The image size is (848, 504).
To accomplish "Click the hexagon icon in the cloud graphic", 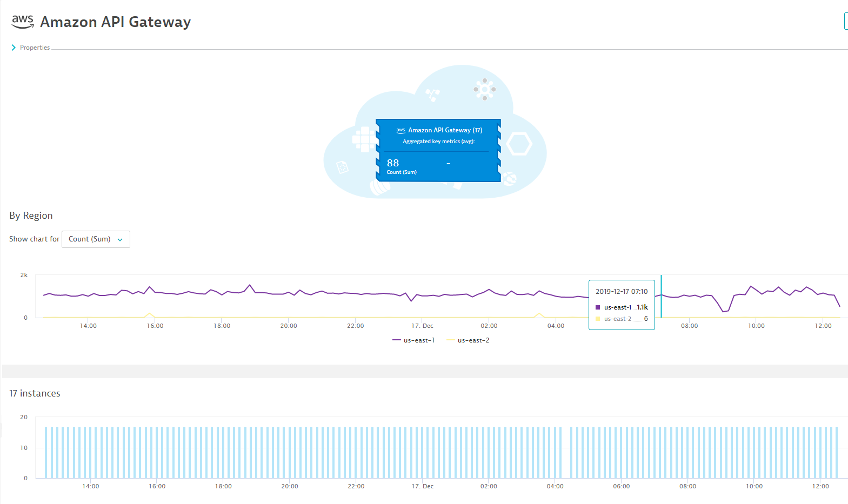I will point(519,144).
